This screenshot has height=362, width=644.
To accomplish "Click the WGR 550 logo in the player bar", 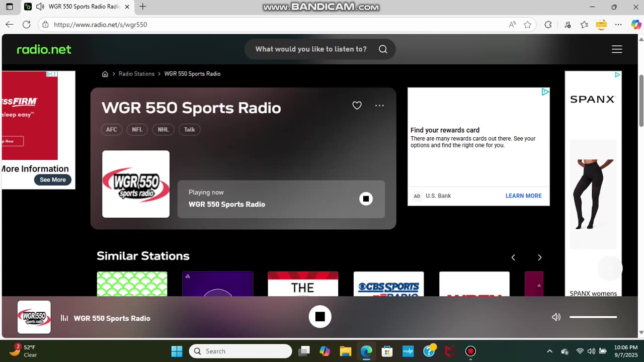I will [34, 317].
